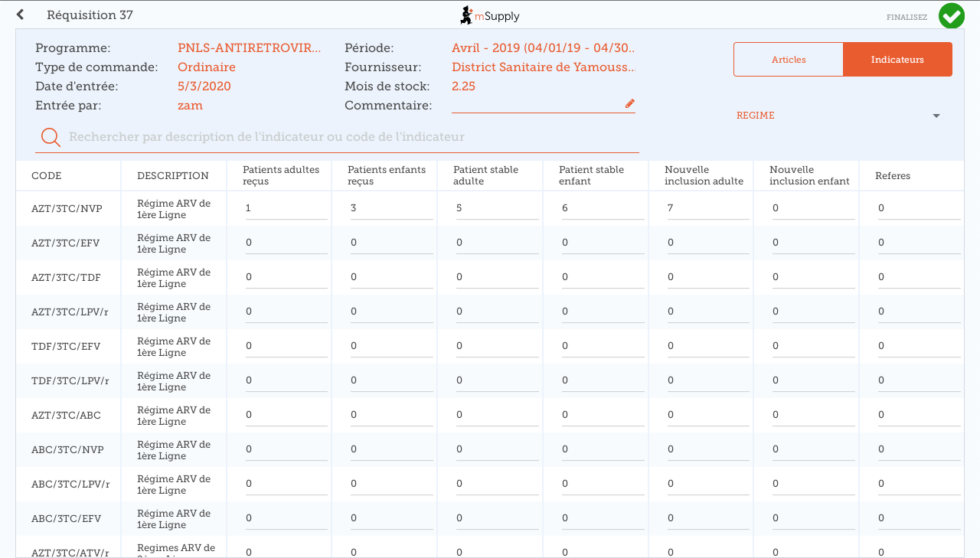Edit Patients adultes reçus for AZT/3TC/NVP
This screenshot has width=980, height=558.
click(286, 208)
